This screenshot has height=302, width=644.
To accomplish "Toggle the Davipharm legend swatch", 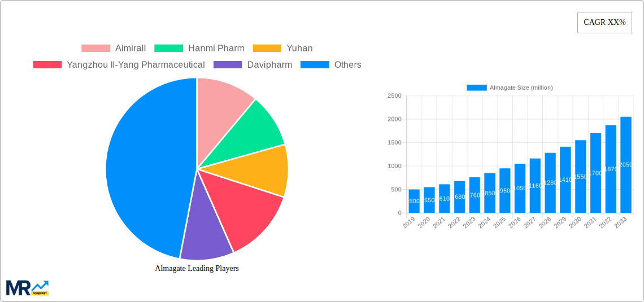I will tap(228, 65).
